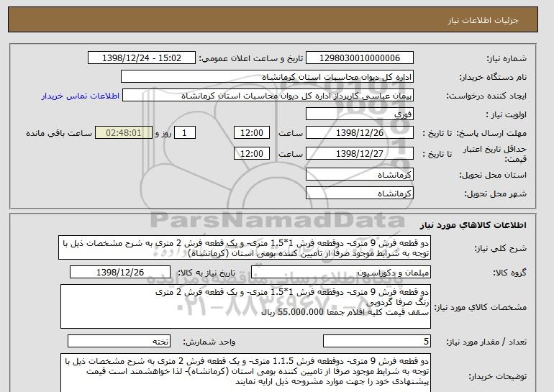The height and width of the screenshot is (392, 554).
Task: Click the price validity date 1398/12/27 field
Action: (359, 154)
